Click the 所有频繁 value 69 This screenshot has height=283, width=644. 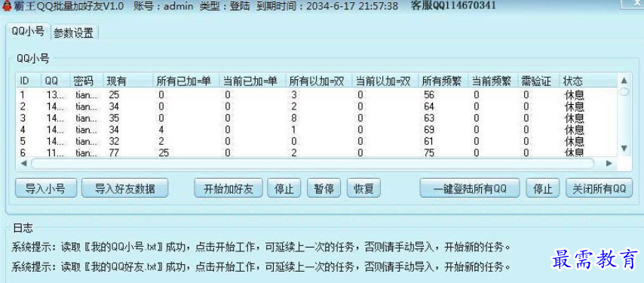pyautogui.click(x=429, y=130)
